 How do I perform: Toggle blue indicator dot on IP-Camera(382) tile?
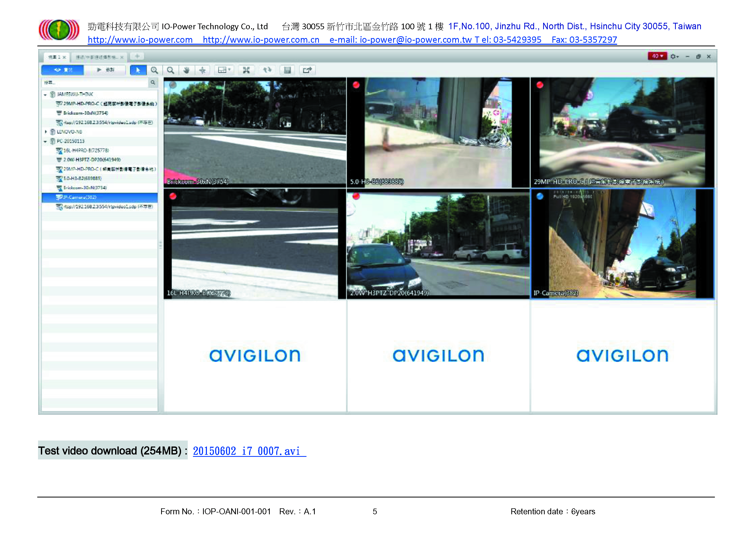pyautogui.click(x=540, y=196)
